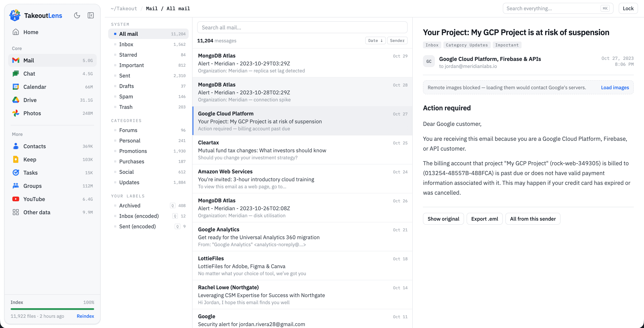
Task: Open the Starred folder
Action: click(x=148, y=55)
